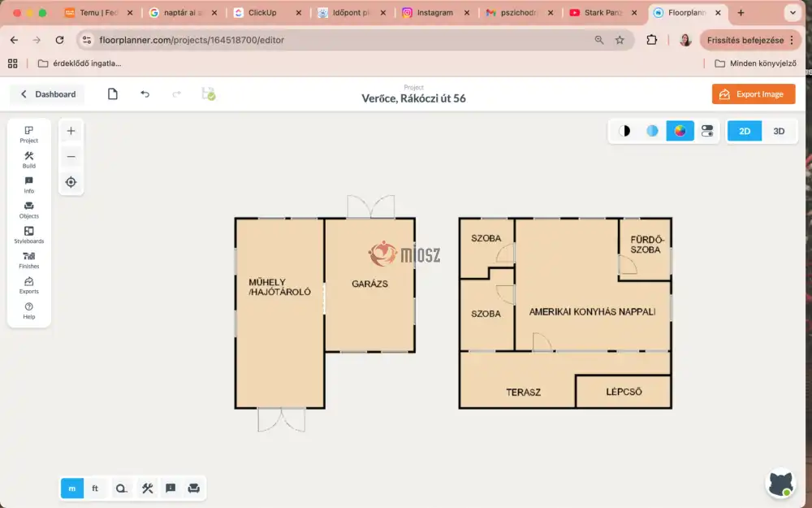Set units to meters

click(x=72, y=488)
